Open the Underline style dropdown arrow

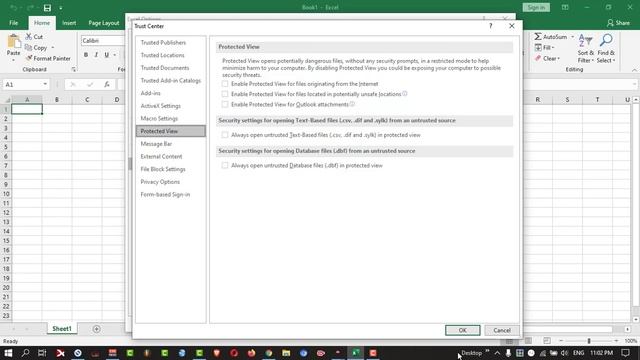coord(115,55)
